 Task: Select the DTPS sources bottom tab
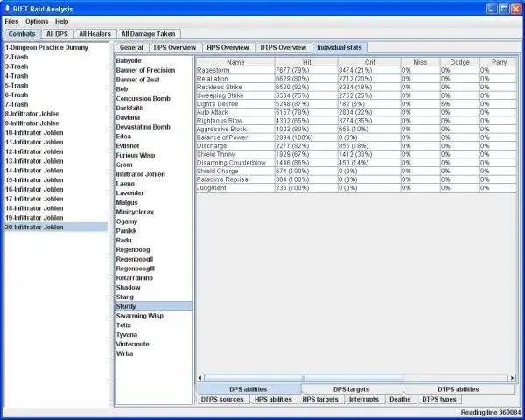pyautogui.click(x=222, y=399)
